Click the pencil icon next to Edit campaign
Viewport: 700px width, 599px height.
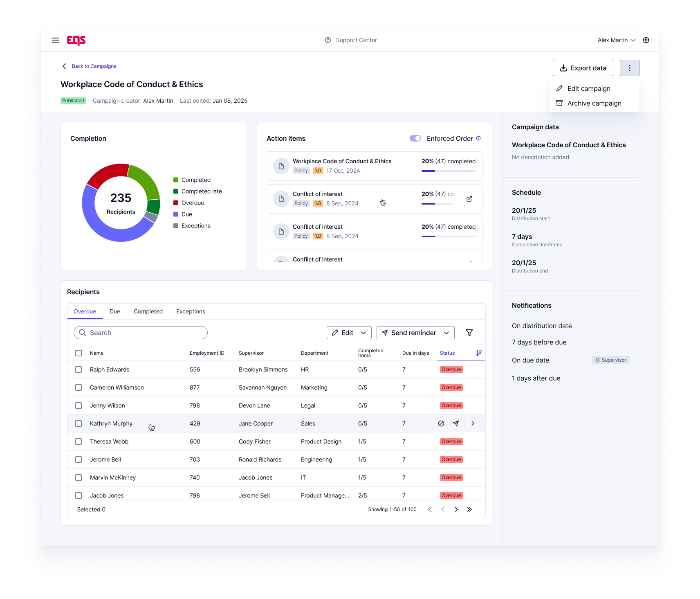coord(559,88)
